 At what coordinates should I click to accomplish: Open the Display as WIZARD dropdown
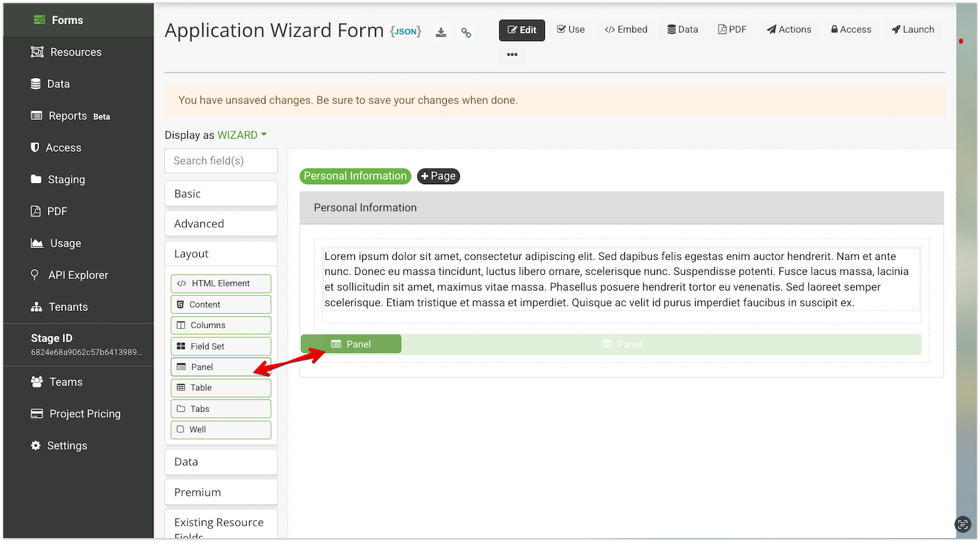(242, 135)
